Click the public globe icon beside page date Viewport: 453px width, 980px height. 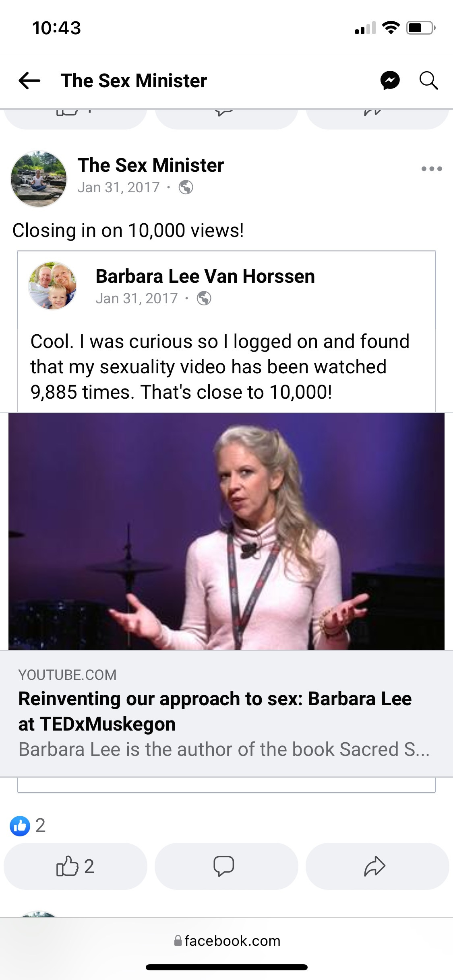[186, 187]
